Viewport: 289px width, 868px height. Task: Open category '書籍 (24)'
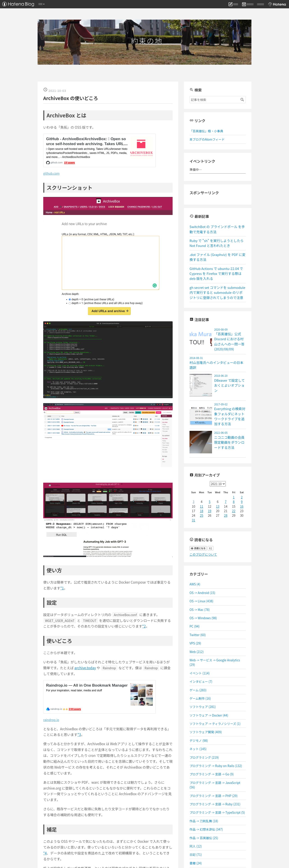coord(195,863)
